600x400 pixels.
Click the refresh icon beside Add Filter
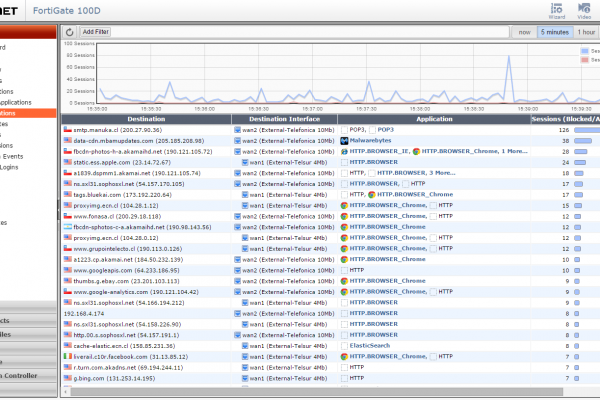(x=69, y=32)
